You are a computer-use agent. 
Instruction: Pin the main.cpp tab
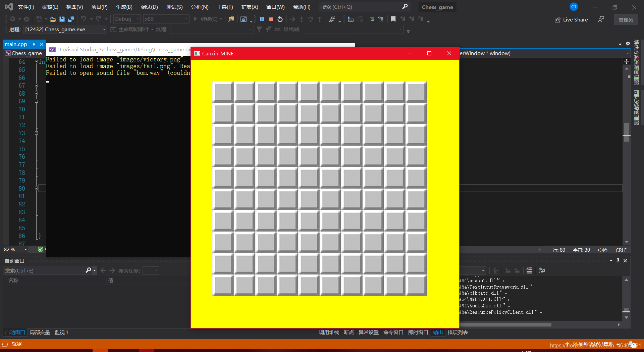(x=34, y=44)
